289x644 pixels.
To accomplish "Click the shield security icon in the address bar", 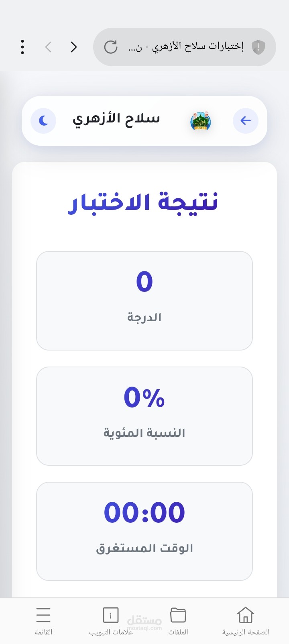I will [258, 47].
